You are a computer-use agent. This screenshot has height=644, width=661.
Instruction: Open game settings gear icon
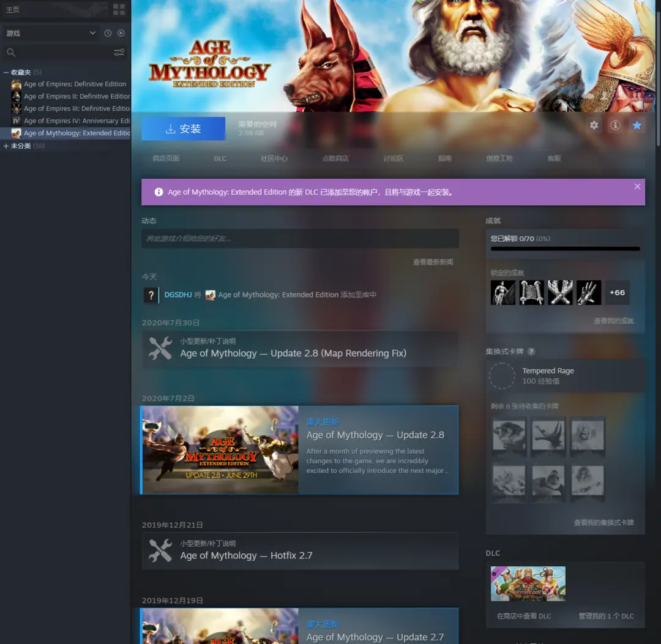(594, 125)
